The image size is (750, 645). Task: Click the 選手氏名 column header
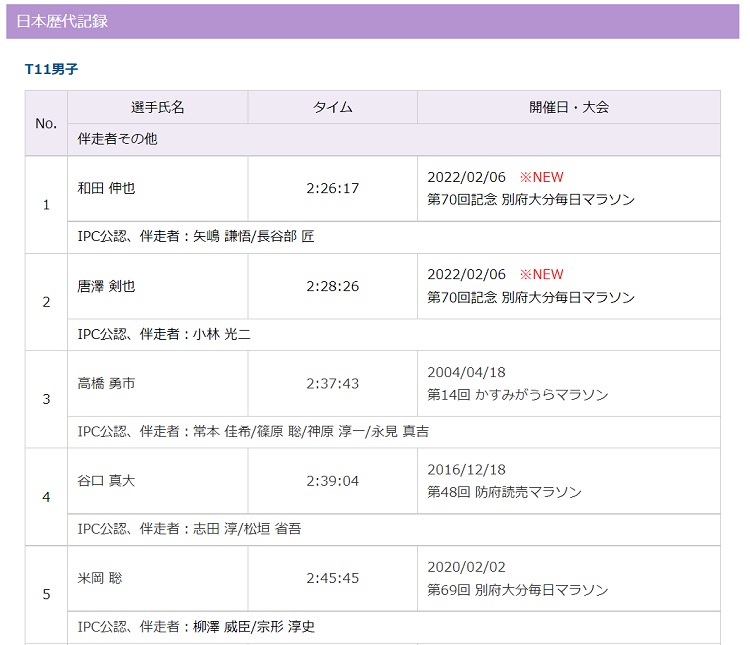pyautogui.click(x=157, y=107)
